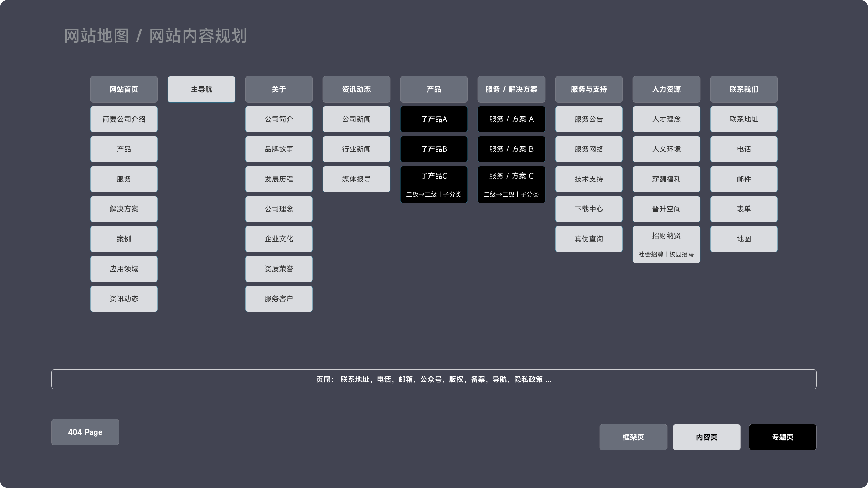Click the 薪酬福利 box

coord(666,179)
